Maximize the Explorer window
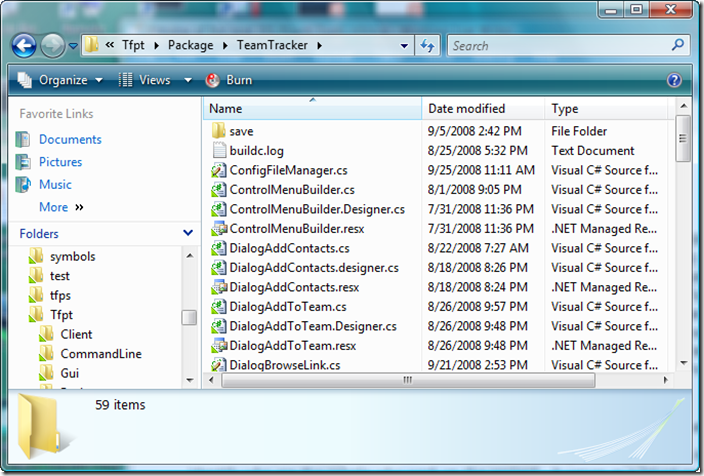The image size is (704, 476). pos(636,9)
